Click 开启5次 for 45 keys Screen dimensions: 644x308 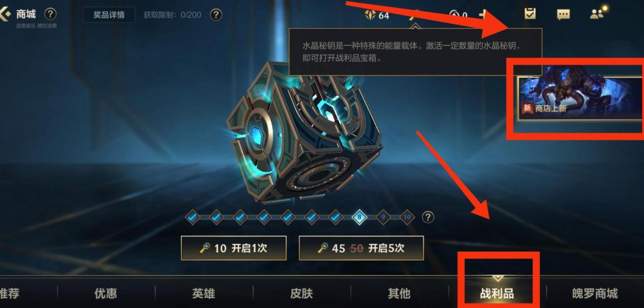(x=361, y=248)
